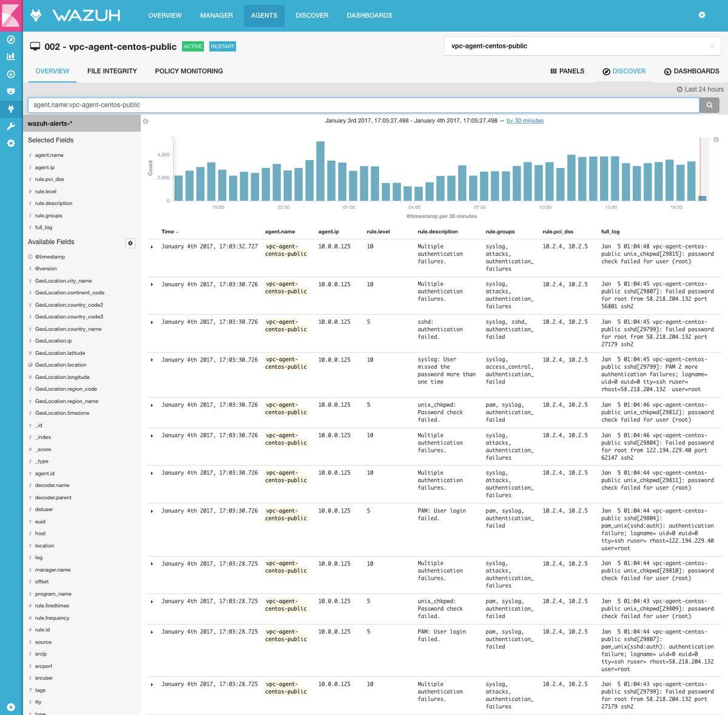Click the Kibana logo at the top of the sidebar
Viewport: 728px width, 715px height.
[x=11, y=15]
